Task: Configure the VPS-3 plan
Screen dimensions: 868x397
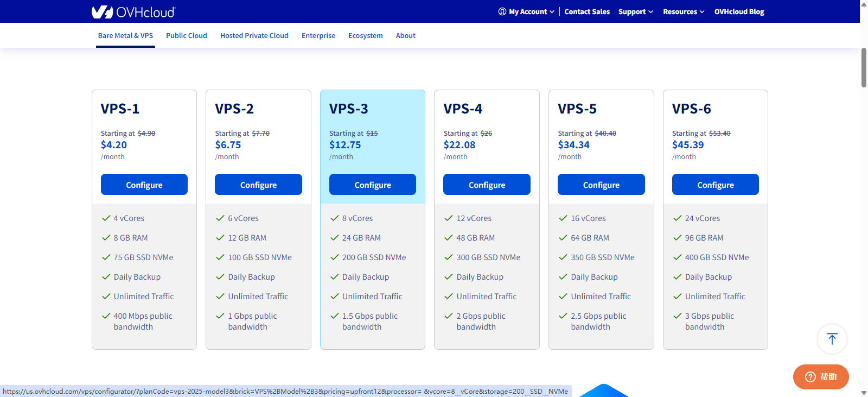Action: pyautogui.click(x=373, y=185)
